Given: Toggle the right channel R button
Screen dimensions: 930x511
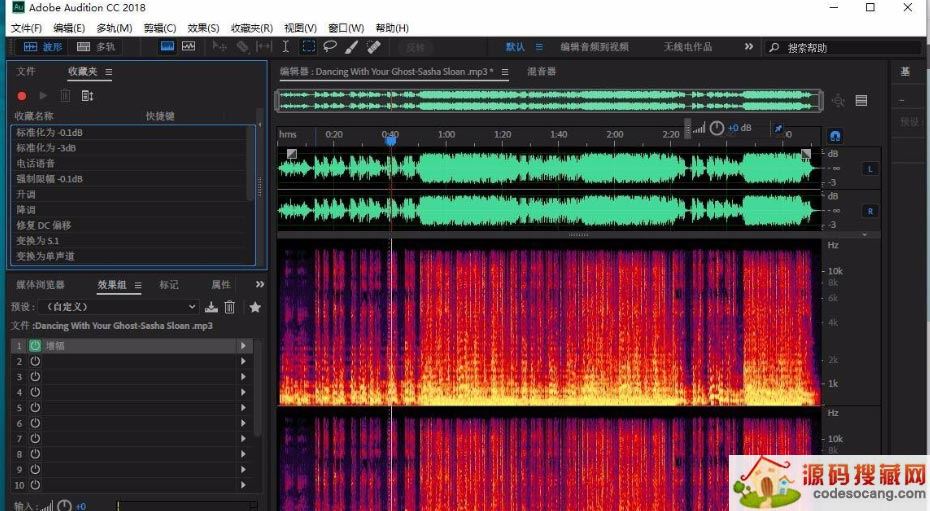Looking at the screenshot, I should tap(869, 211).
